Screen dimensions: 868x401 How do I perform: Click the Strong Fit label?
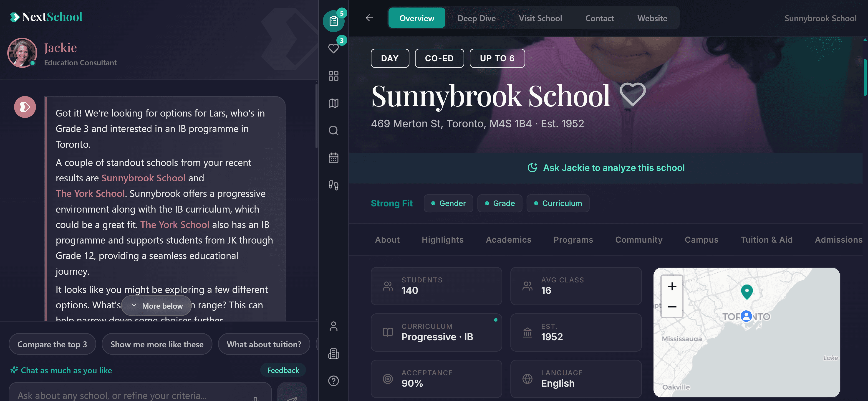click(x=391, y=203)
